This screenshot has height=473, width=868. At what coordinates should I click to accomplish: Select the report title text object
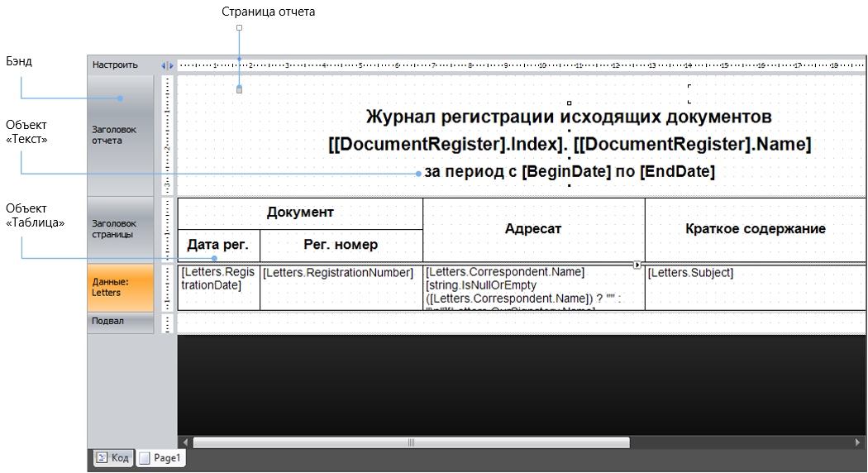point(569,117)
